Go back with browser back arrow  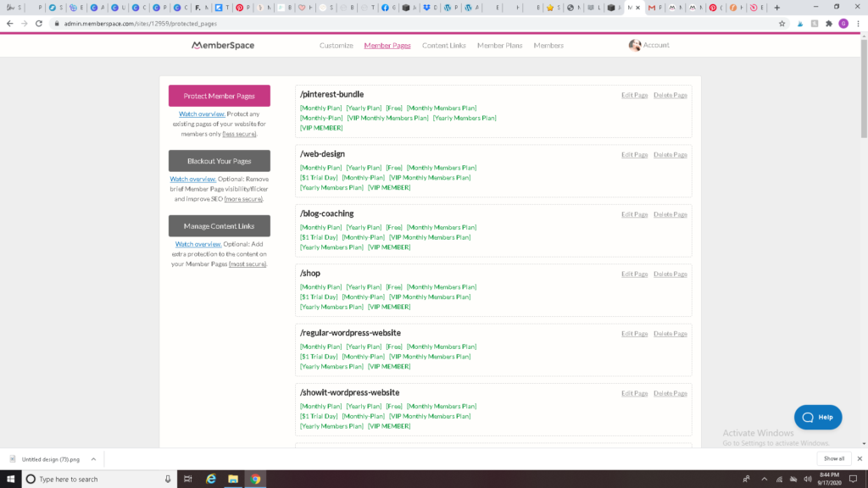coord(9,23)
